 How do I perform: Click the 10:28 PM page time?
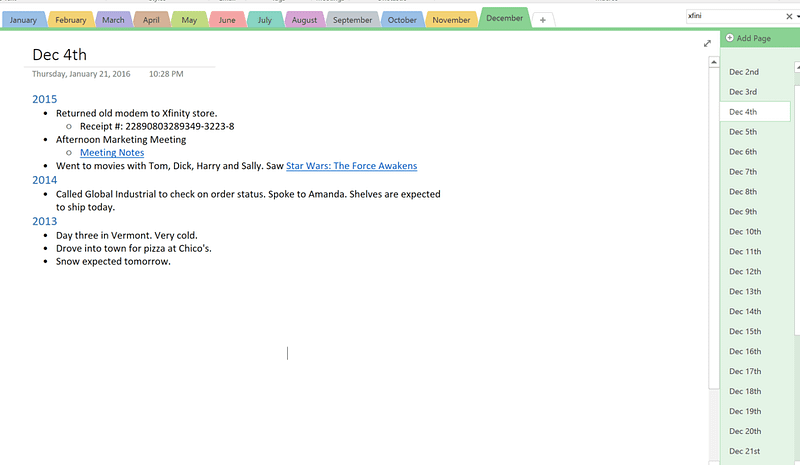click(x=166, y=74)
